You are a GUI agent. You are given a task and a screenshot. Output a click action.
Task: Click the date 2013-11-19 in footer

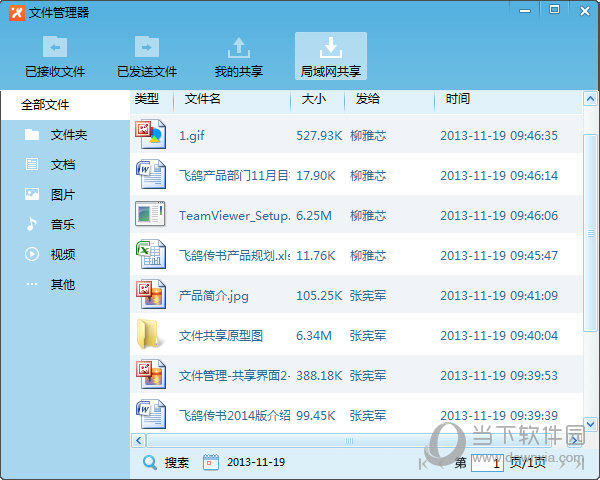pyautogui.click(x=256, y=462)
